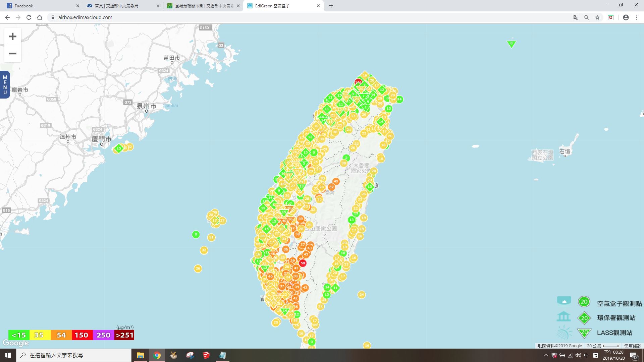
Task: Open the notification center icon
Action: 634,355
